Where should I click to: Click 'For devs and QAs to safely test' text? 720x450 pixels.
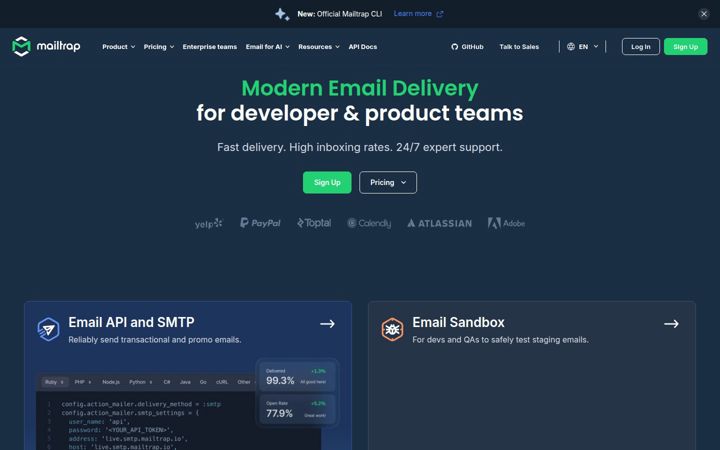point(501,340)
